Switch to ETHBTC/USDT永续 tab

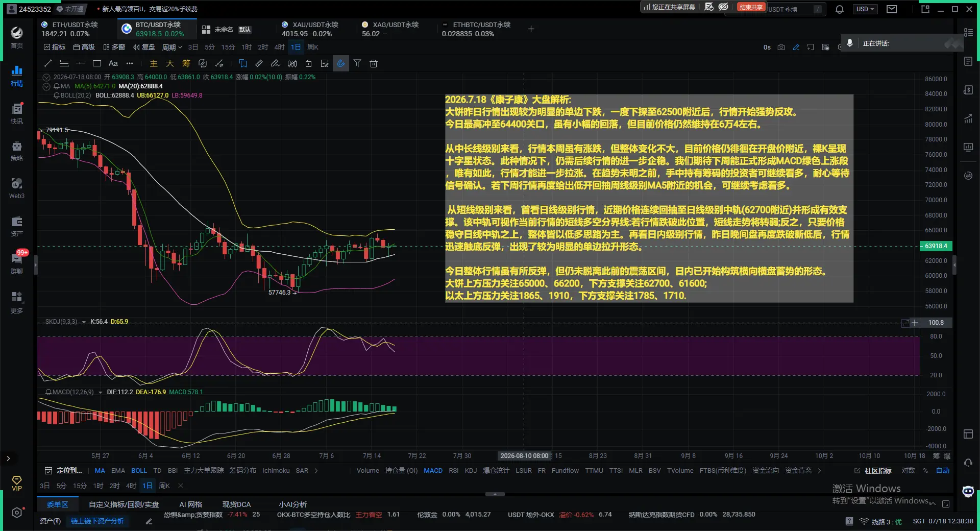coord(476,29)
